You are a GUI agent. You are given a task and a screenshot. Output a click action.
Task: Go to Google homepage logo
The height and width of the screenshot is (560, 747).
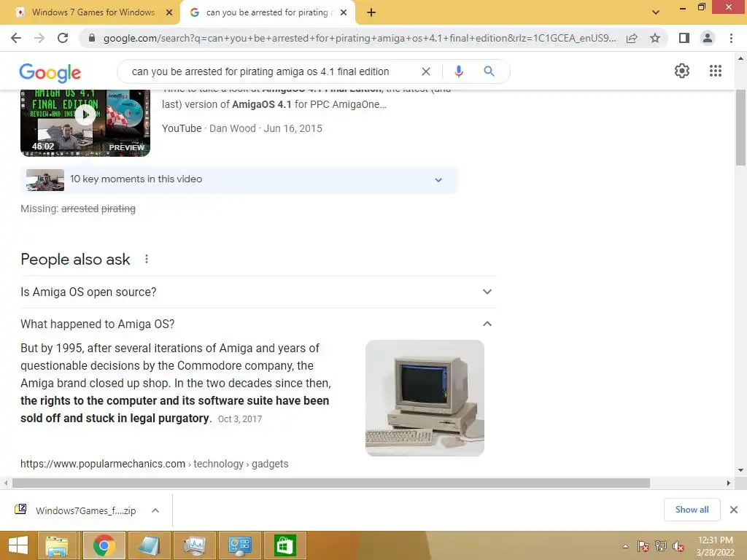tap(50, 72)
